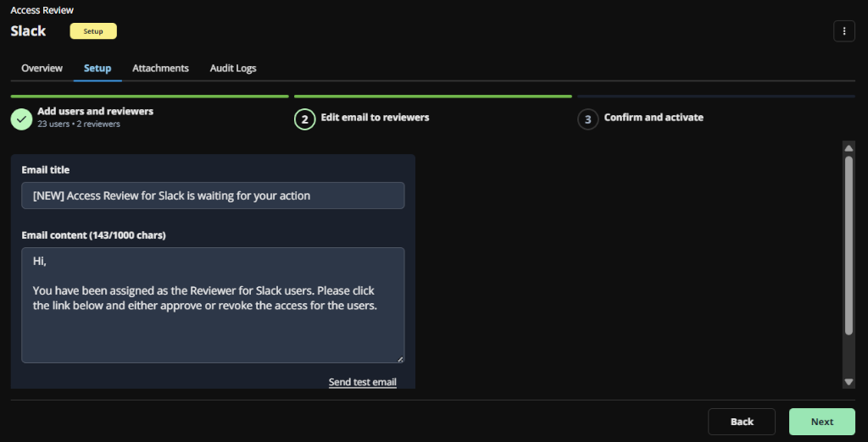Viewport: 868px width, 442px height.
Task: Click the 23 users • 2 reviewers text
Action: coord(79,124)
